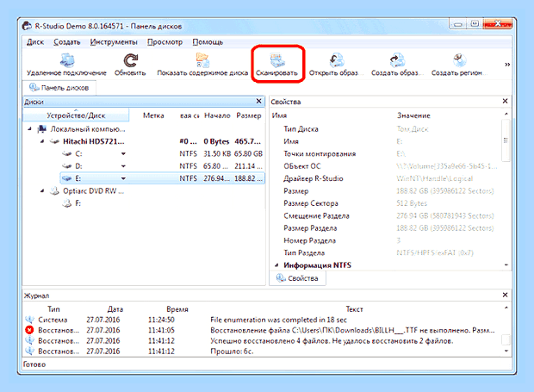The width and height of the screenshot is (534, 392).
Task: Select log row 'File enumeration was completed'
Action: (x=262, y=320)
